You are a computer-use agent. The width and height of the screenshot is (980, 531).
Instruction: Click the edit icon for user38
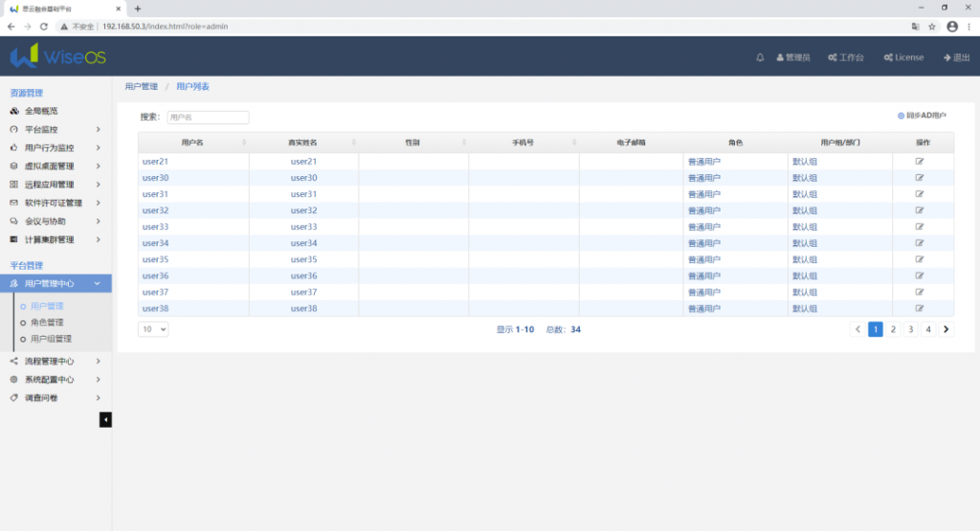[920, 308]
